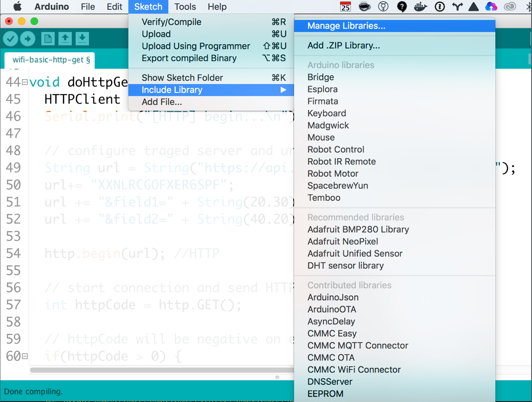Screen dimensions: 532x402
Task: Click the horizontal scrollbar under the editor
Action: [x=160, y=370]
